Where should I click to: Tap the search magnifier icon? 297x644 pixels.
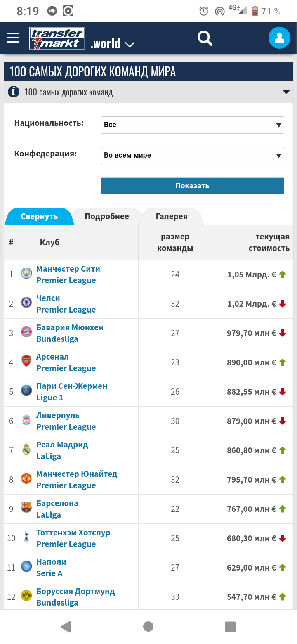click(205, 38)
